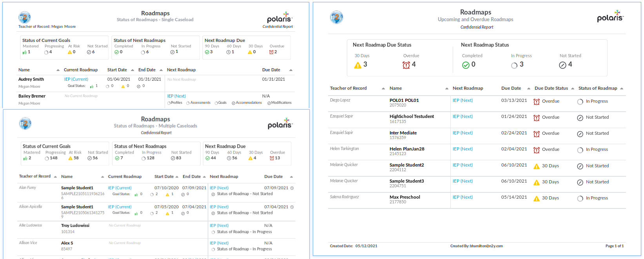The width and height of the screenshot is (644, 259).
Task: Click the In Progress icon in Helen PlanJan28 row
Action: pos(580,150)
